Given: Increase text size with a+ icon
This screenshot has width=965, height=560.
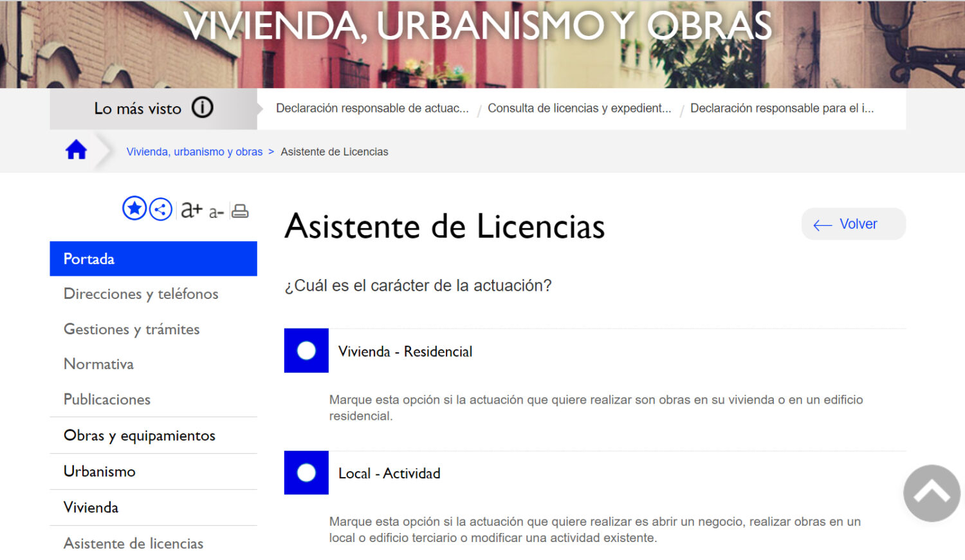Looking at the screenshot, I should [x=191, y=210].
